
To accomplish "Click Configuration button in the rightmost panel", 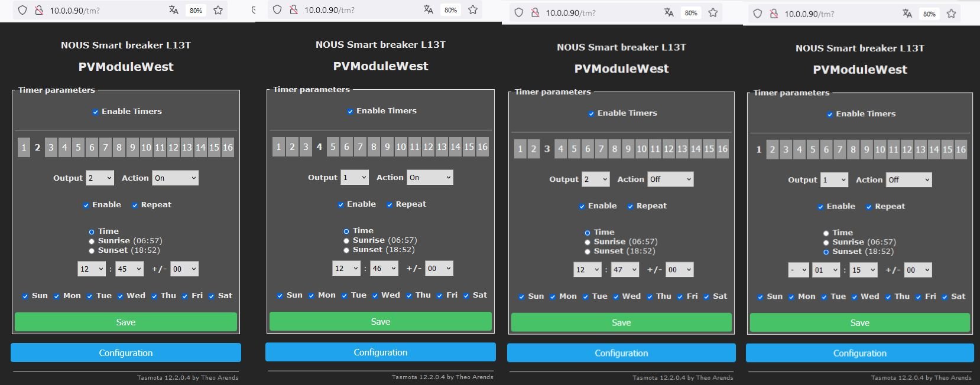I will pyautogui.click(x=859, y=353).
